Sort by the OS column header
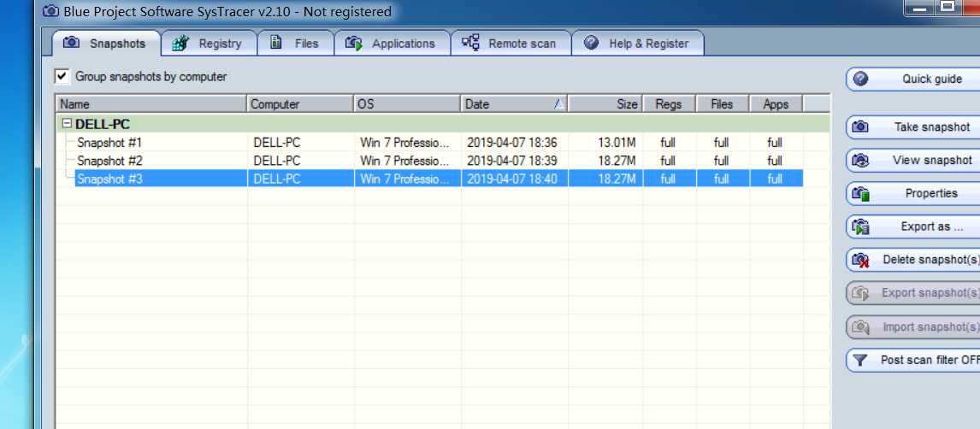Image resolution: width=980 pixels, height=429 pixels. (x=408, y=104)
